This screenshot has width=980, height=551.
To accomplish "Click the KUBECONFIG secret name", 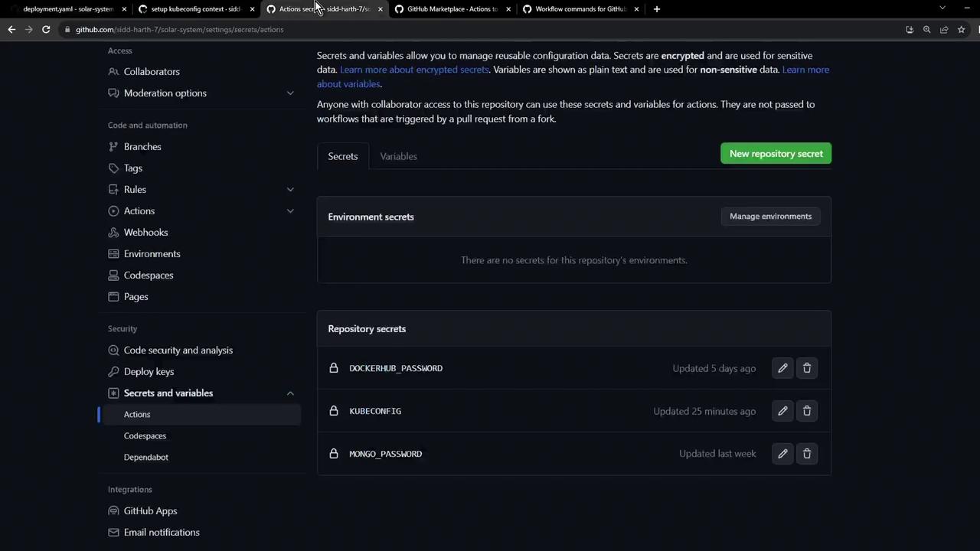I will (375, 412).
